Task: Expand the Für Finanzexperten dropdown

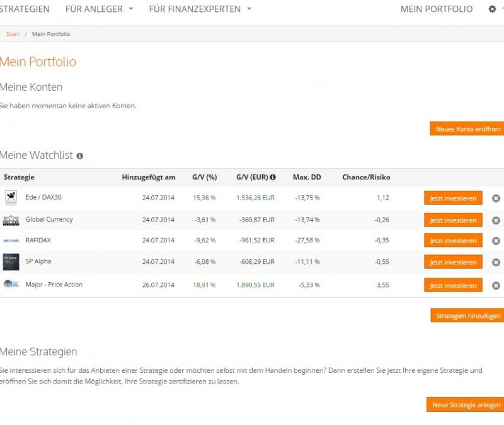Action: coord(200,9)
